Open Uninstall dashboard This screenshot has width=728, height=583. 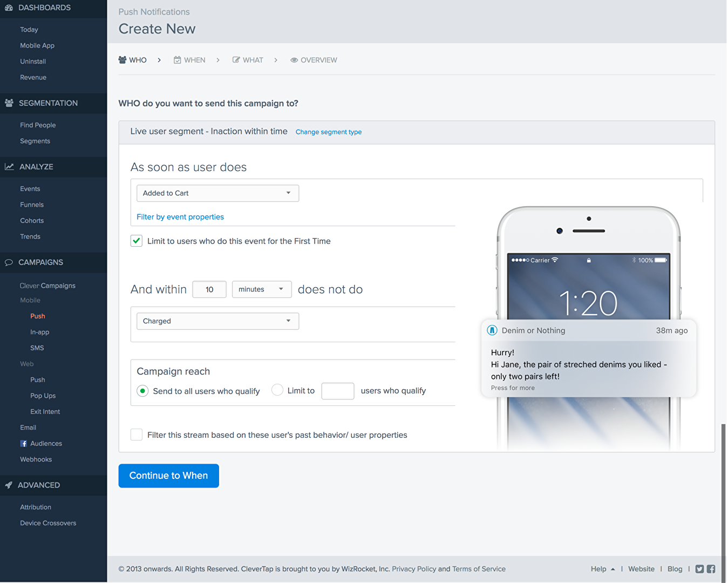(x=33, y=62)
